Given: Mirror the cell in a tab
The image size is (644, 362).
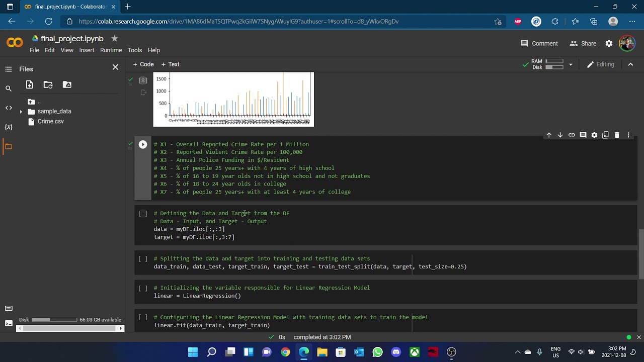Looking at the screenshot, I should [605, 135].
